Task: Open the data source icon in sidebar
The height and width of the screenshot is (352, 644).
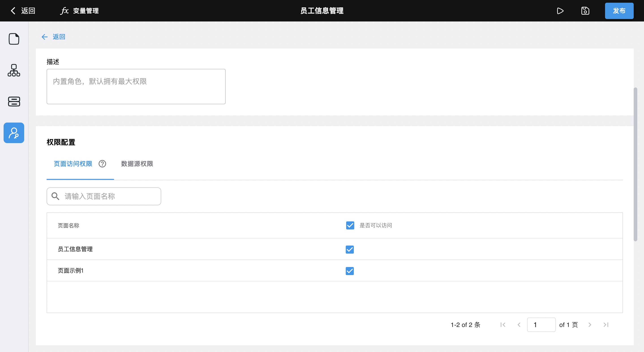Action: click(14, 101)
